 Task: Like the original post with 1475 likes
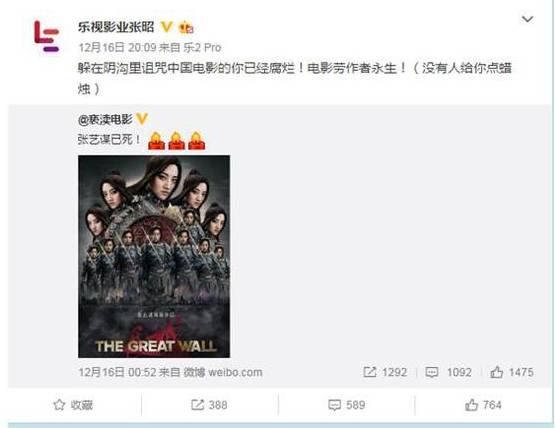click(x=512, y=372)
